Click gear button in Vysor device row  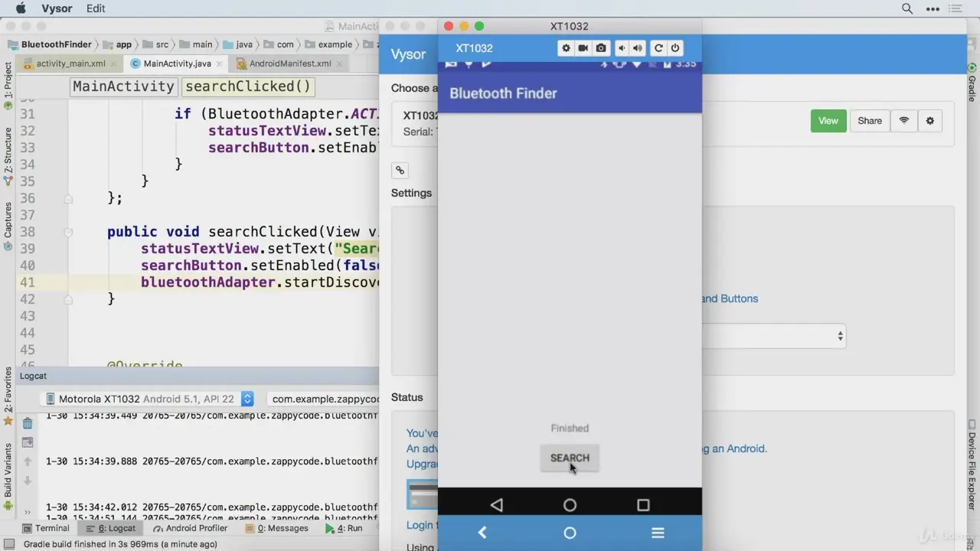[930, 121]
